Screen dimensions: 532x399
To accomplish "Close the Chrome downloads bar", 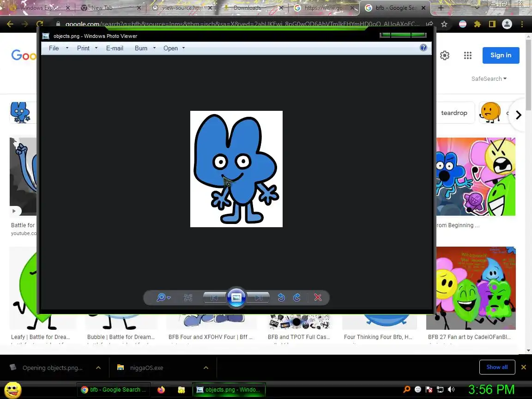I will (x=524, y=367).
